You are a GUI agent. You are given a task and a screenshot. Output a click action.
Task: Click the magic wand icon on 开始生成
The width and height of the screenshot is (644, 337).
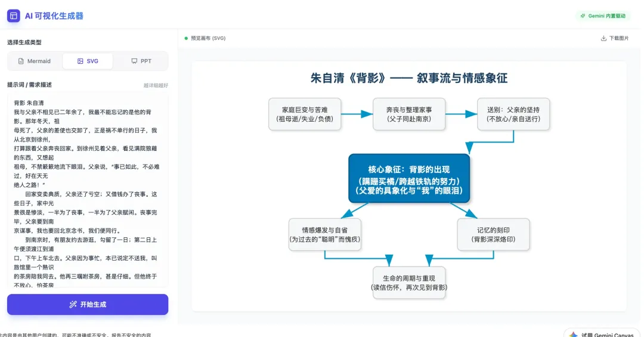pyautogui.click(x=73, y=305)
